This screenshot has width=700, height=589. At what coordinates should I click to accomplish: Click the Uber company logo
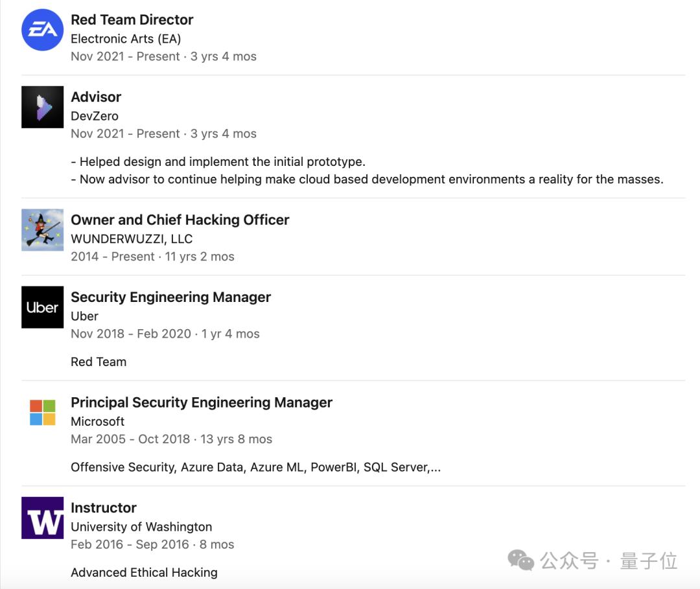tap(42, 307)
